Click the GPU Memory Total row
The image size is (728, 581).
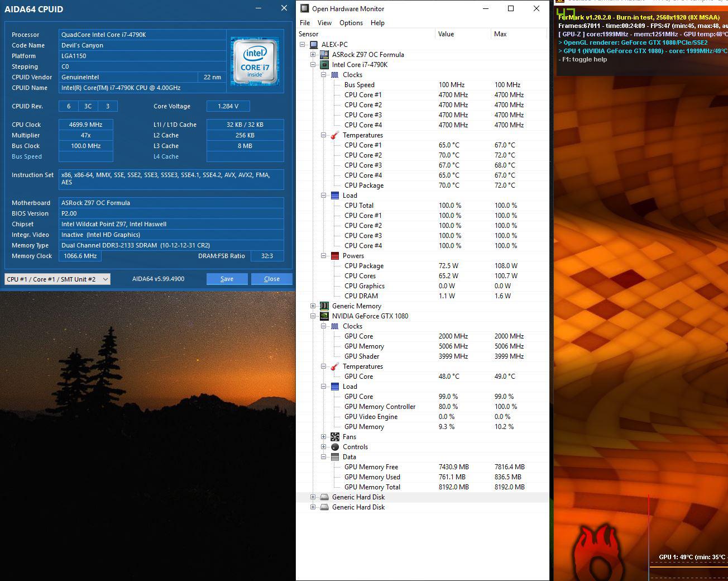(x=423, y=487)
